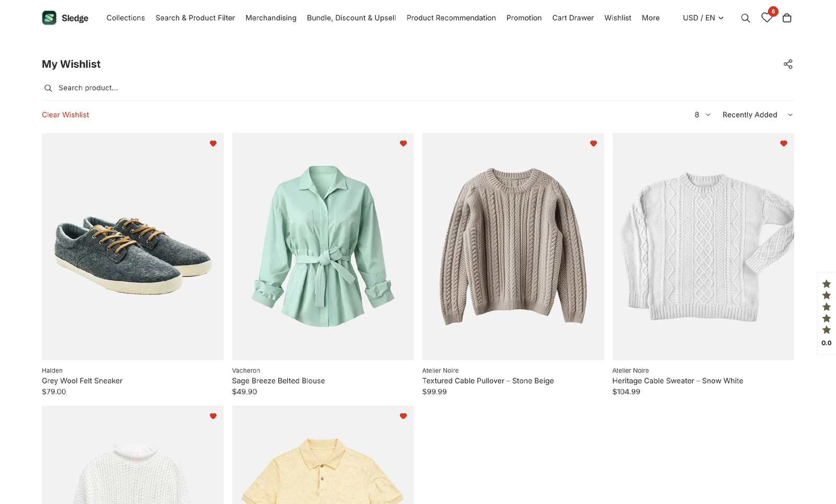Click the reviews star rating widget
The image size is (836, 504).
[x=827, y=313]
